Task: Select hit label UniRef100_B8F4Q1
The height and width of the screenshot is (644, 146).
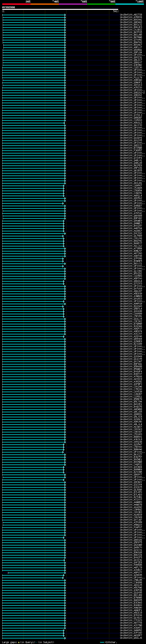Action: [x=131, y=364]
